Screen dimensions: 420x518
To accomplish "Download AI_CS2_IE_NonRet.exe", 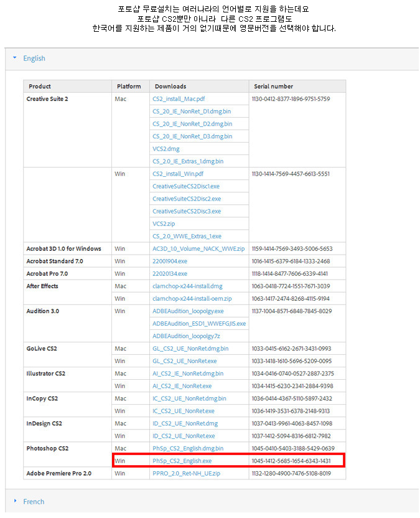I will (x=182, y=386).
